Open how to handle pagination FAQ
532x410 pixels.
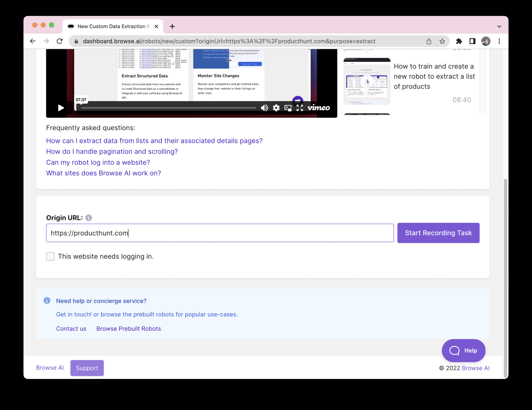coord(112,151)
